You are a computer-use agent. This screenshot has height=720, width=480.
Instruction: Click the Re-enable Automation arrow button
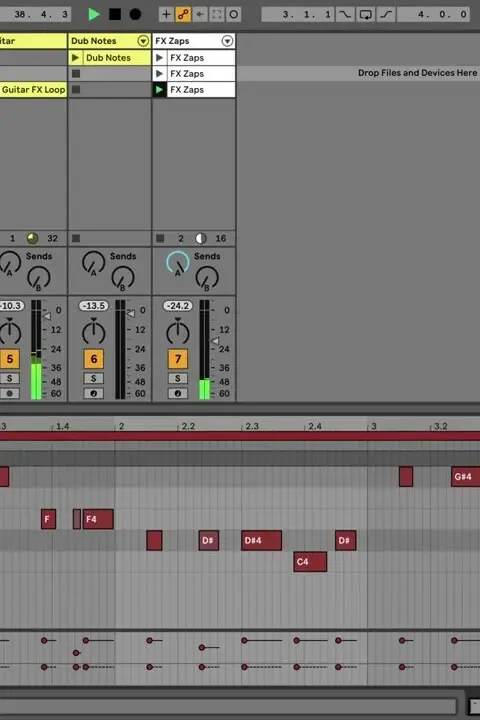coord(200,14)
